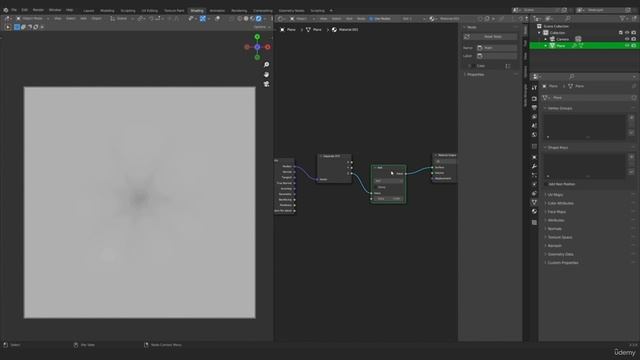The width and height of the screenshot is (640, 360).
Task: Select the Plane row in outliner
Action: tap(583, 46)
